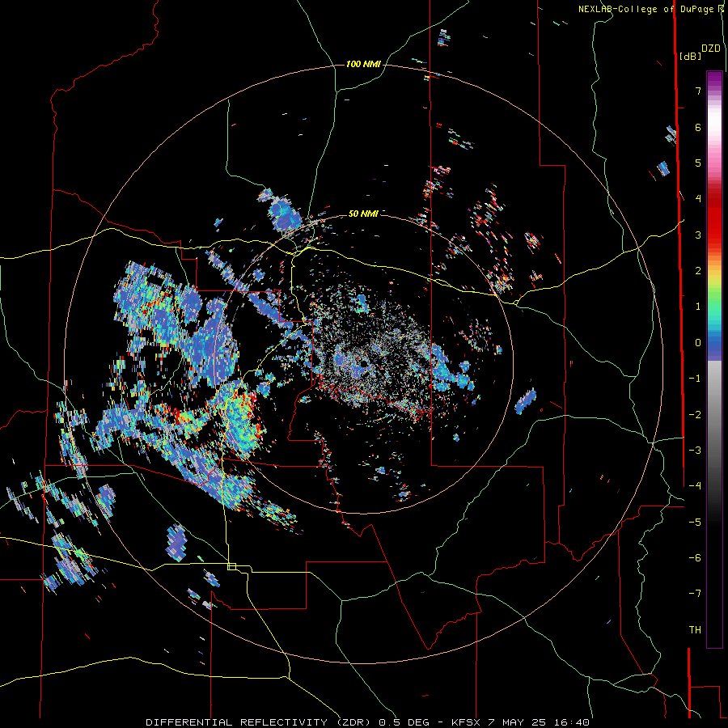Select the "3" value on color scale
The width and height of the screenshot is (728, 728).
click(698, 235)
